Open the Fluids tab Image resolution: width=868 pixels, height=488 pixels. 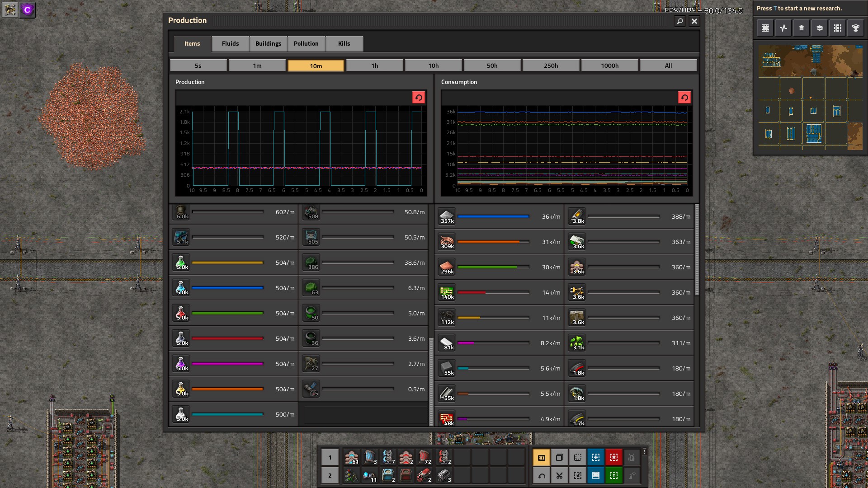[x=231, y=44]
